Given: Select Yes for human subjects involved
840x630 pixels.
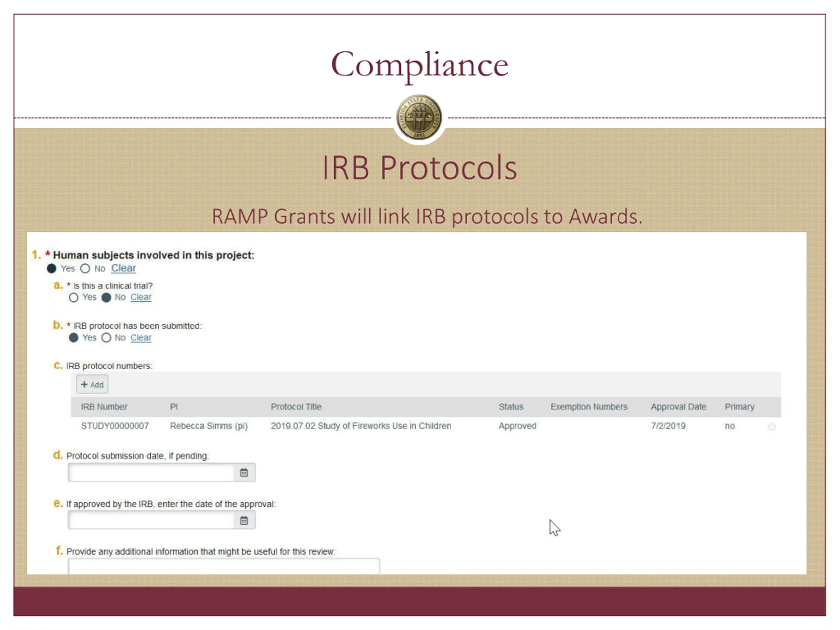Looking at the screenshot, I should [x=52, y=268].
